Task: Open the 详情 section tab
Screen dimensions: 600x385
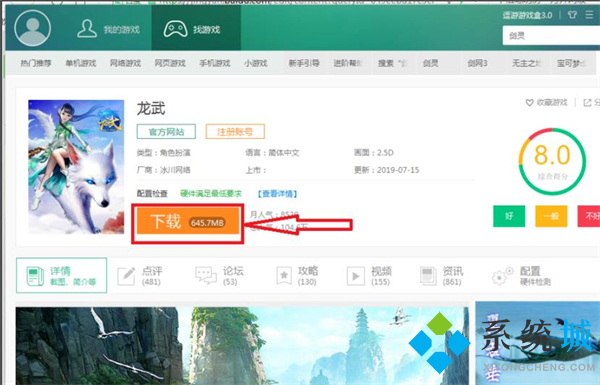Action: (x=62, y=276)
